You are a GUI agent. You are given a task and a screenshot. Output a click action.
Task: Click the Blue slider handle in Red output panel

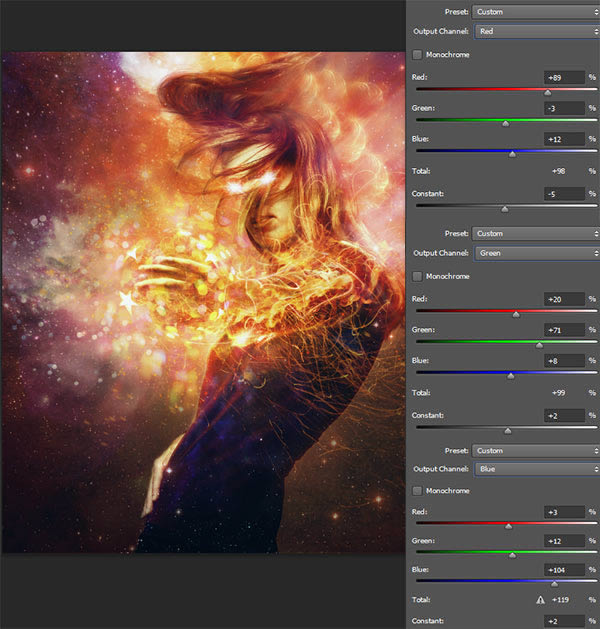tap(512, 154)
